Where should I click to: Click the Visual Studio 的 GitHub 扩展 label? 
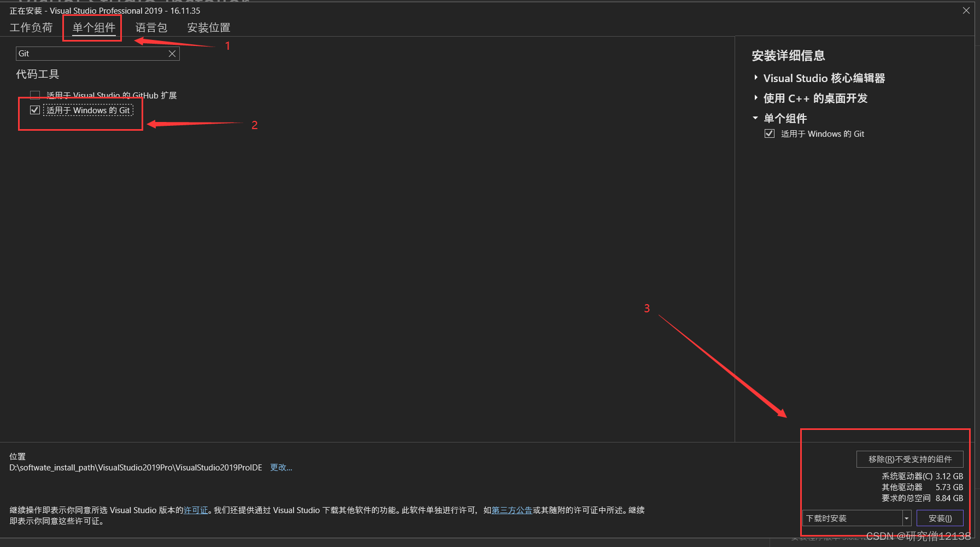tap(112, 95)
